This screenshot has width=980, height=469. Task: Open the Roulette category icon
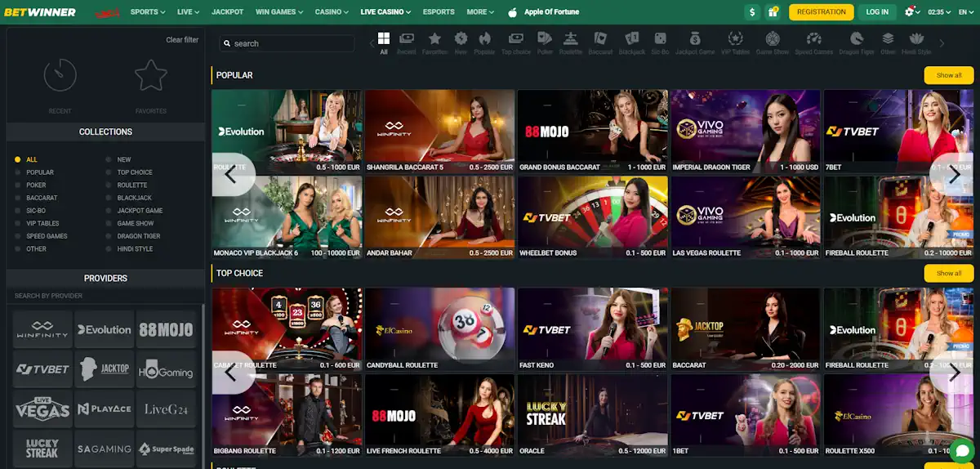571,38
